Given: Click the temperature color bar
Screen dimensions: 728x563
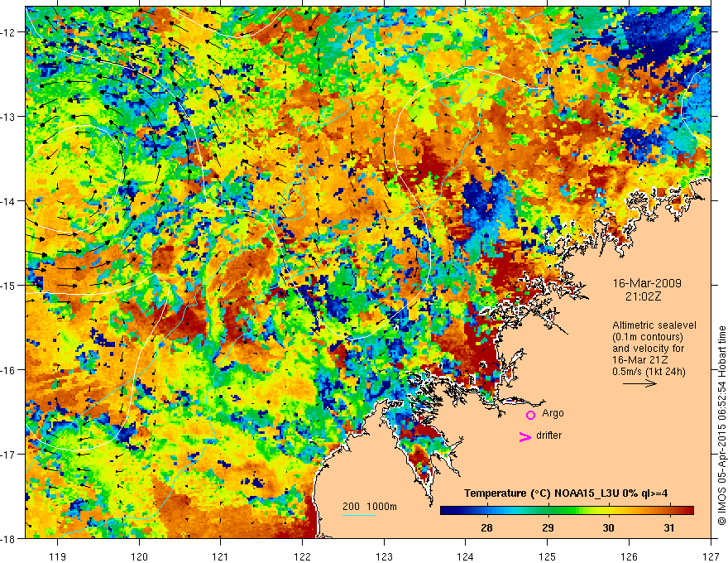Looking at the screenshot, I should coord(567,510).
